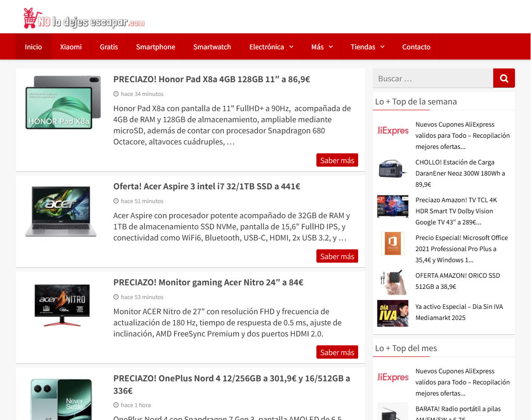
Task: Click Saber más for Acer Aspire 3
Action: [337, 256]
